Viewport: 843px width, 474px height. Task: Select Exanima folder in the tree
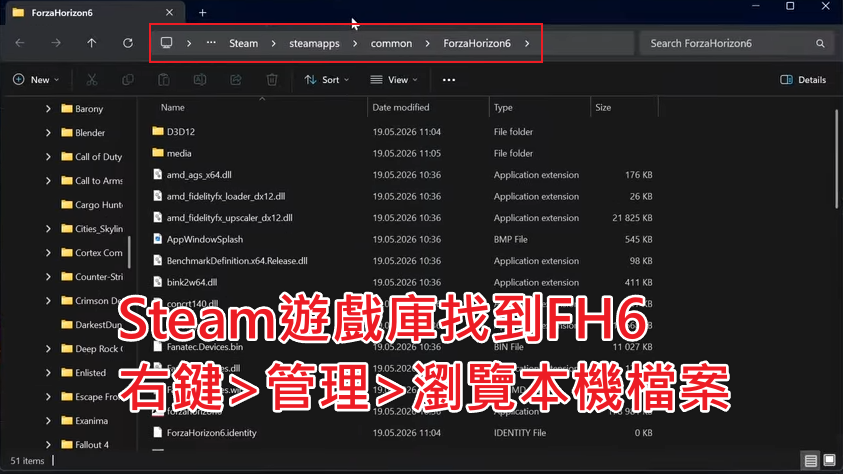[84, 421]
